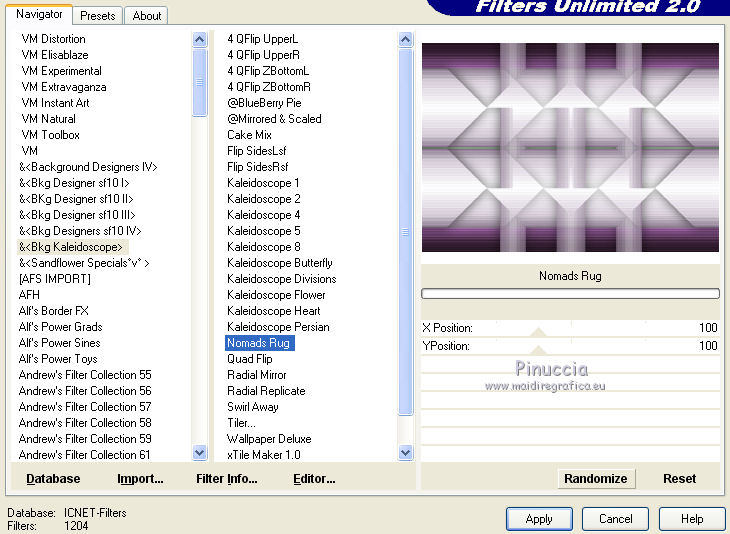Select &<Bkg Kaleidoscope> category

pos(71,247)
